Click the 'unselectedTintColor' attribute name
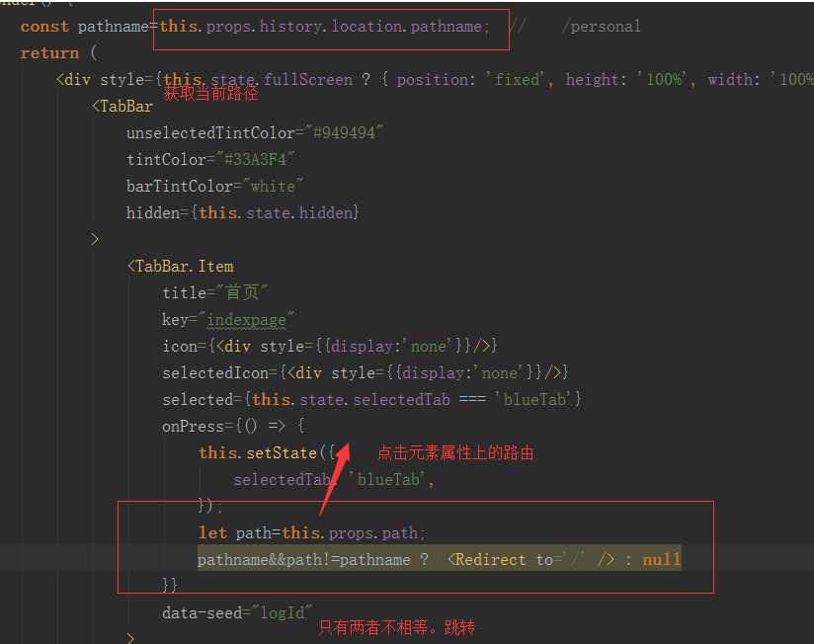Viewport: 814px width, 644px height. (x=210, y=132)
